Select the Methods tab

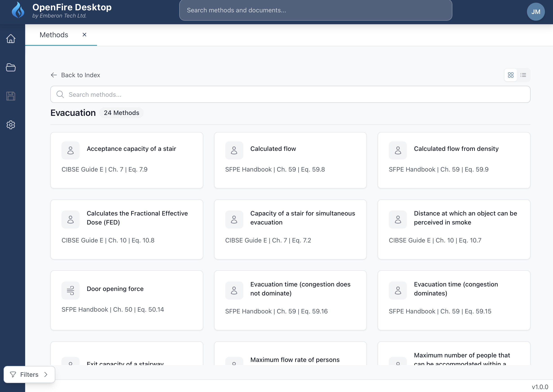(x=54, y=35)
